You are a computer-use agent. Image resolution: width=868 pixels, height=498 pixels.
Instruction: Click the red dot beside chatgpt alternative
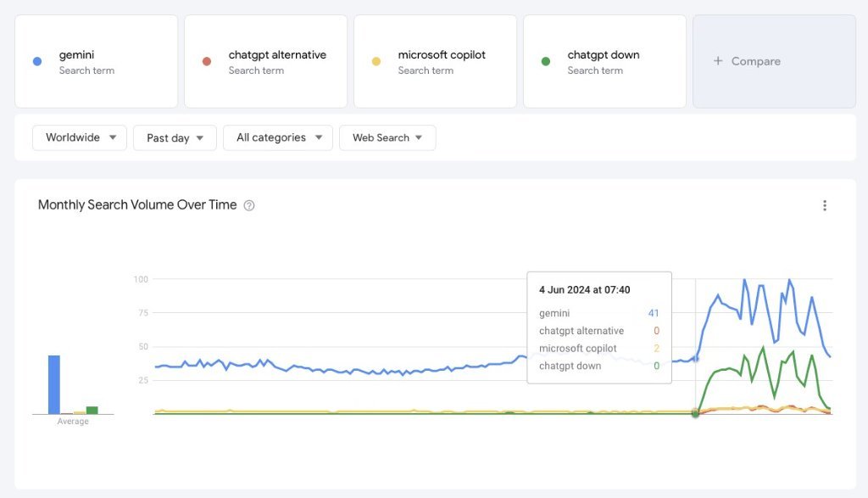tap(207, 61)
